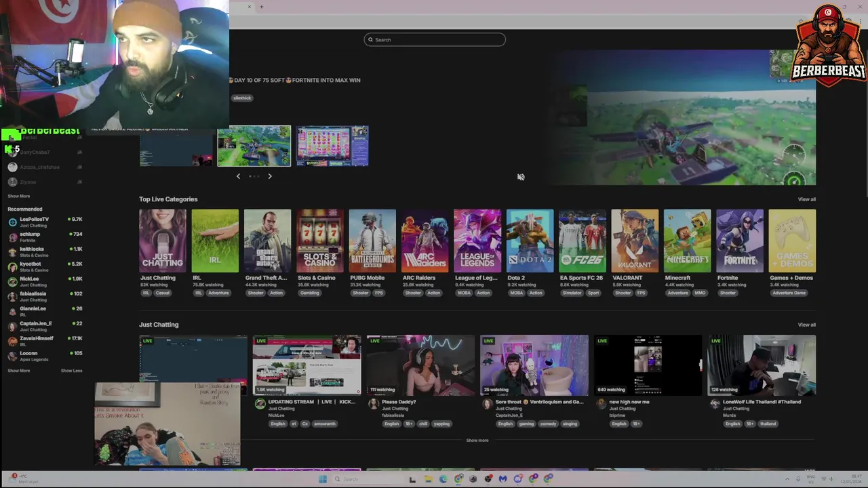Image resolution: width=868 pixels, height=488 pixels.
Task: Open Minecraft category card
Action: tap(687, 241)
